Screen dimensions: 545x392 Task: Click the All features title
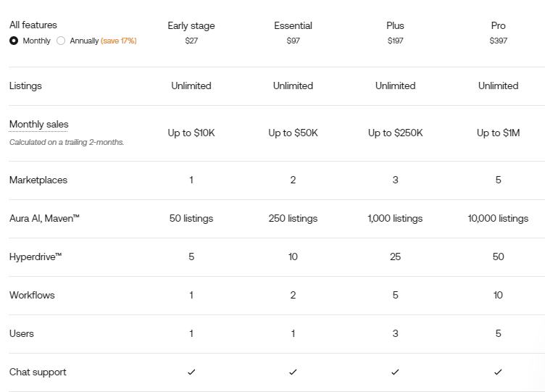click(x=33, y=25)
